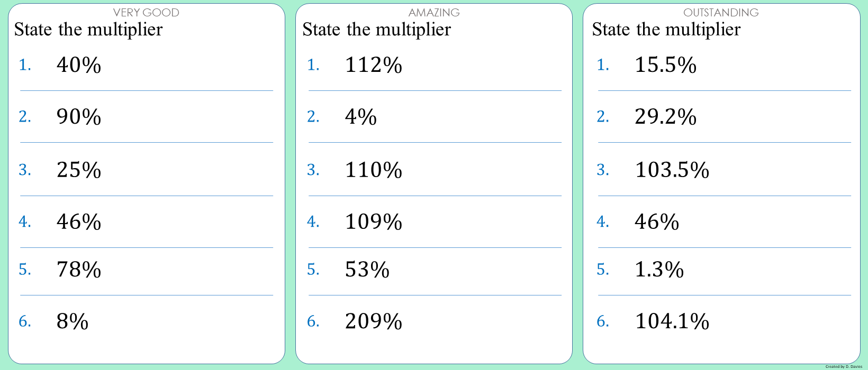The height and width of the screenshot is (370, 868).
Task: Select the 15.5% question
Action: pos(665,65)
